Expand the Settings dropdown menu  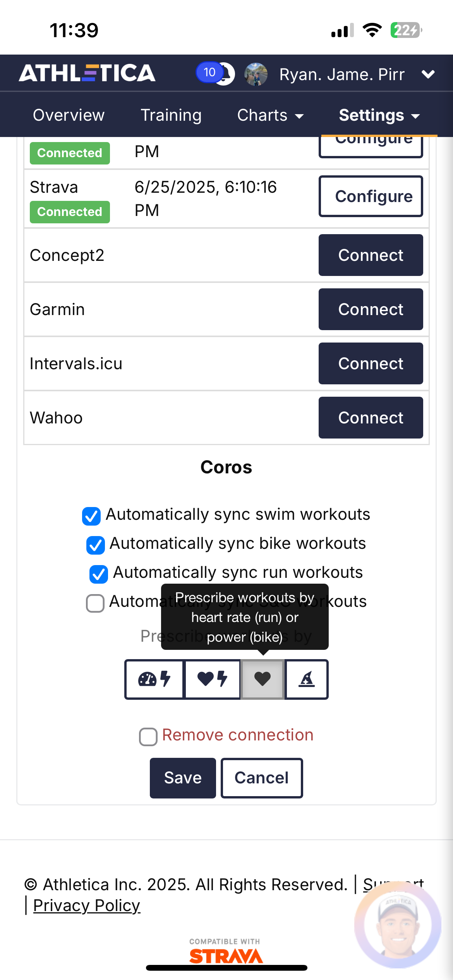coord(379,115)
